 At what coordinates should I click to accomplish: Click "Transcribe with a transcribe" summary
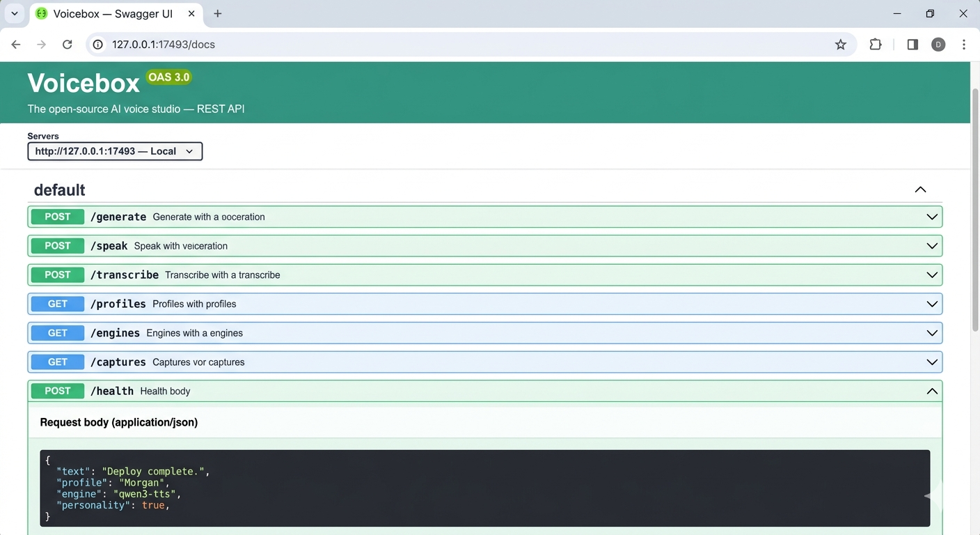coord(223,275)
